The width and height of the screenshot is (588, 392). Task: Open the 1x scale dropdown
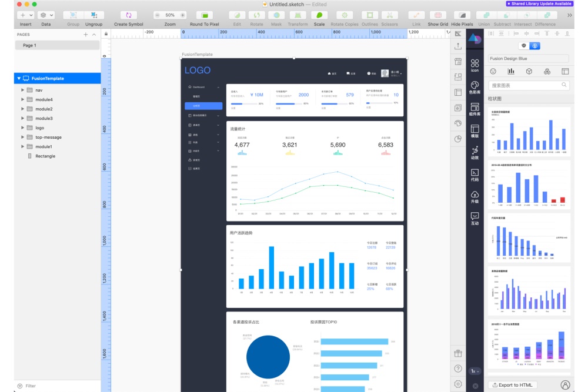[475, 371]
